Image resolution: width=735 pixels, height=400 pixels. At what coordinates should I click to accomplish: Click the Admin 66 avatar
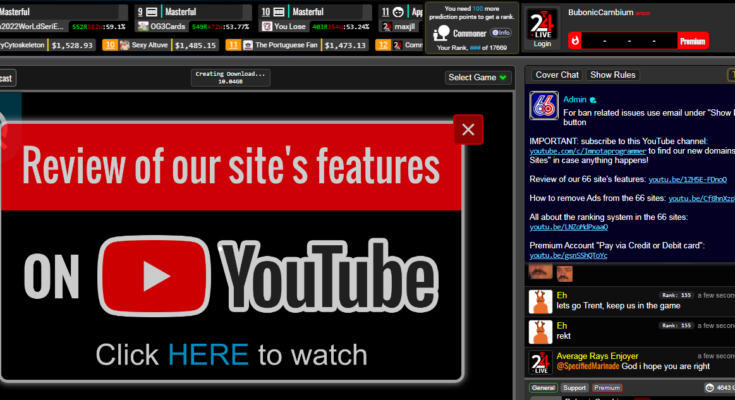[x=544, y=106]
